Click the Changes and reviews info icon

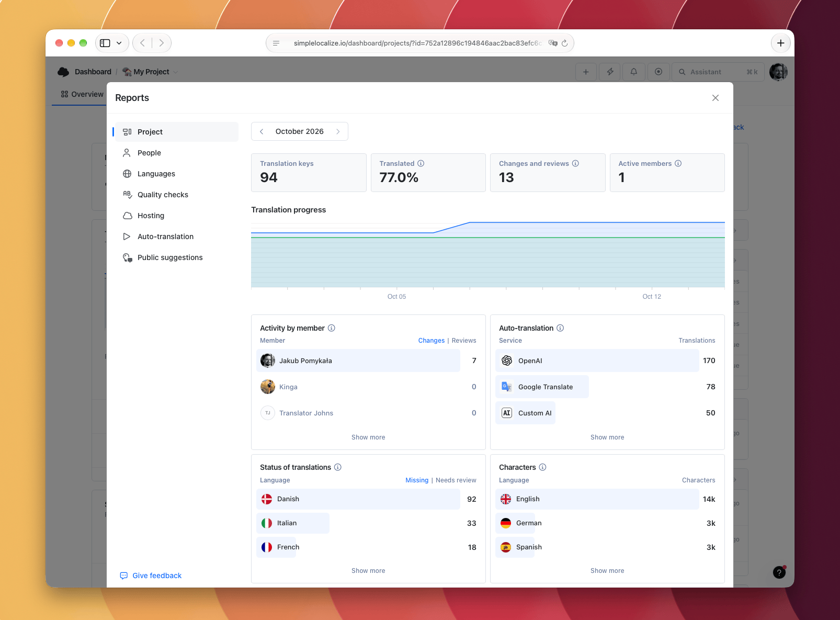click(575, 163)
